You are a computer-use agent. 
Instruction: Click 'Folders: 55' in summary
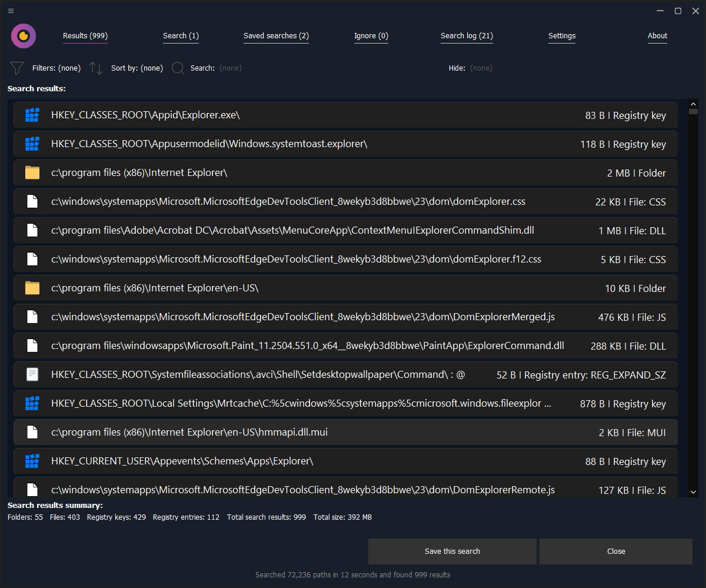point(25,517)
